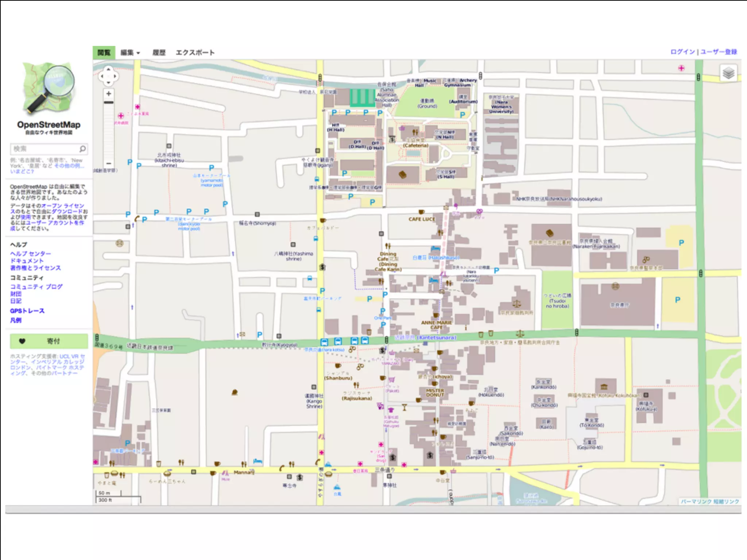Click the search magnifier icon
The height and width of the screenshot is (560, 747).
[82, 149]
